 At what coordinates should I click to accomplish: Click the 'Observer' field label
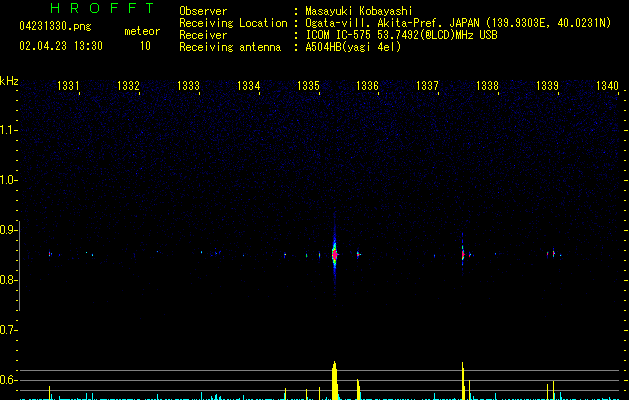[203, 11]
